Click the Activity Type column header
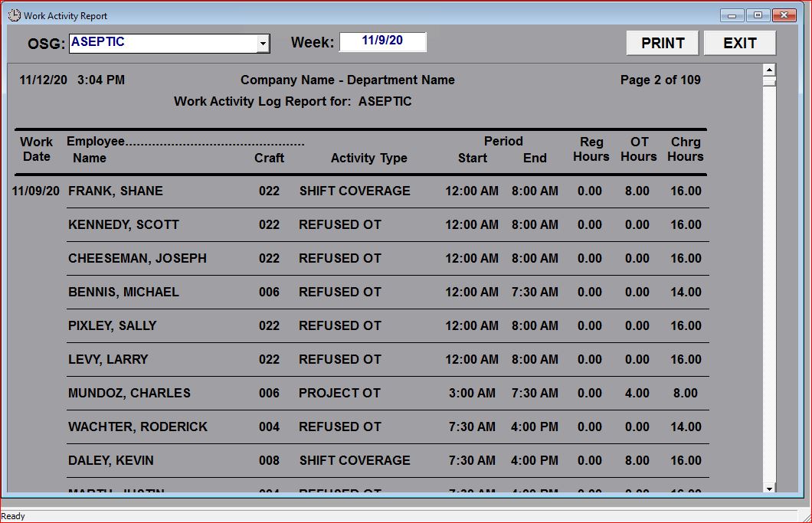 pos(368,158)
